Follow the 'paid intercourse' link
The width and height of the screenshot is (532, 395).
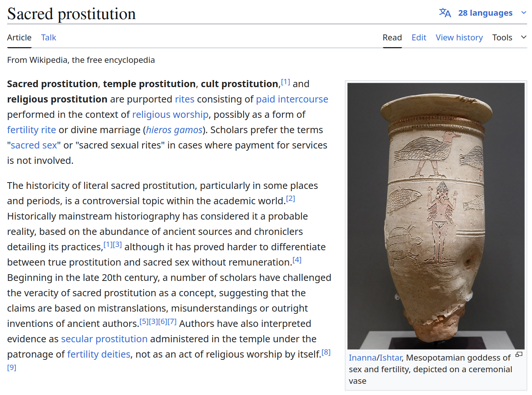(292, 99)
